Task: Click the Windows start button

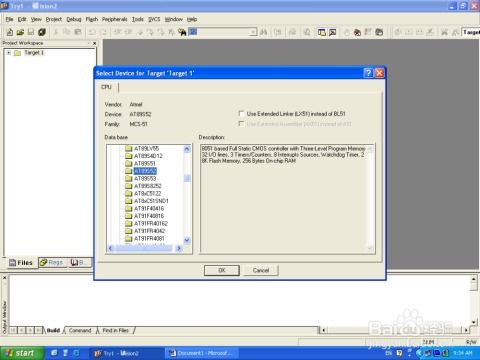Action: [21, 353]
